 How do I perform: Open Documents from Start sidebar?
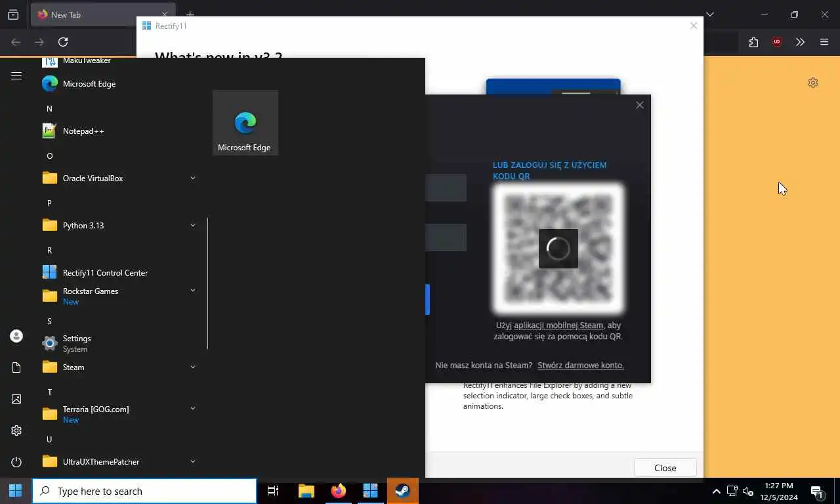[16, 367]
